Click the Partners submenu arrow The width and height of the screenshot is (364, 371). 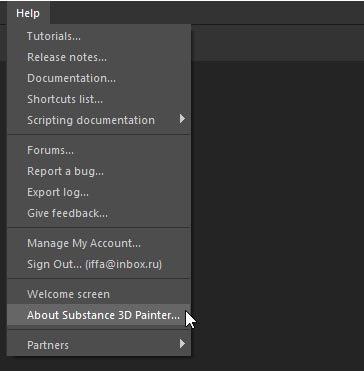[x=182, y=344]
